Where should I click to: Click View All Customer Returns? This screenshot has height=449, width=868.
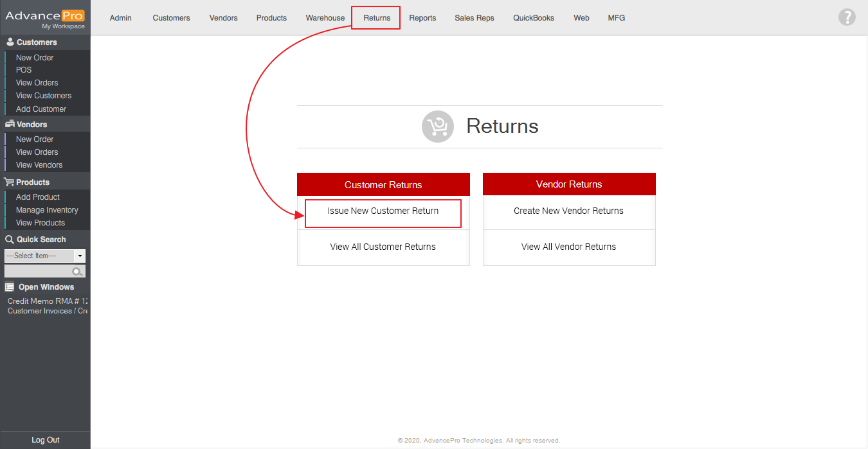(383, 247)
